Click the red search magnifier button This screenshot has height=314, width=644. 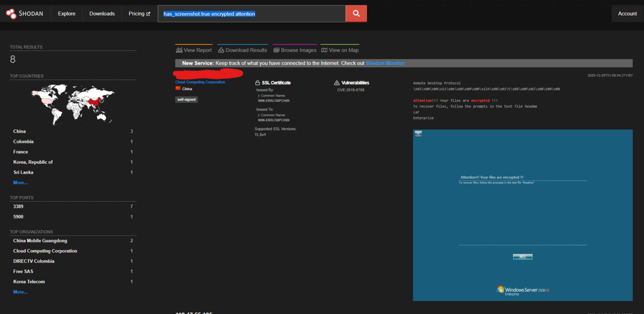pos(356,13)
